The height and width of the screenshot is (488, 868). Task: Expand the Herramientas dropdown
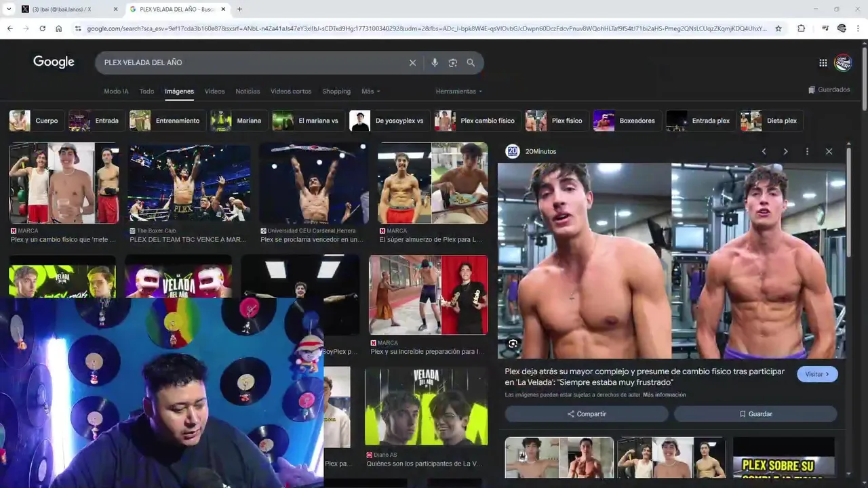coord(459,91)
